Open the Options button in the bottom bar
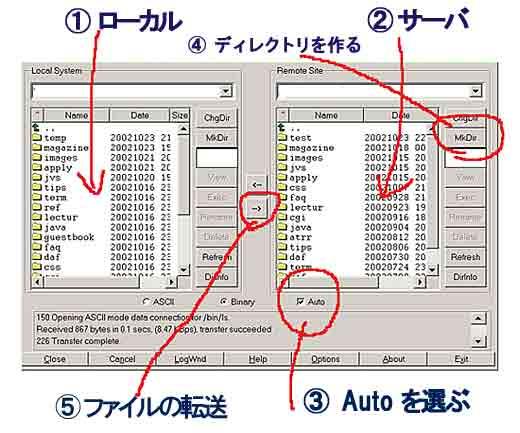The height and width of the screenshot is (433, 520). (x=325, y=359)
